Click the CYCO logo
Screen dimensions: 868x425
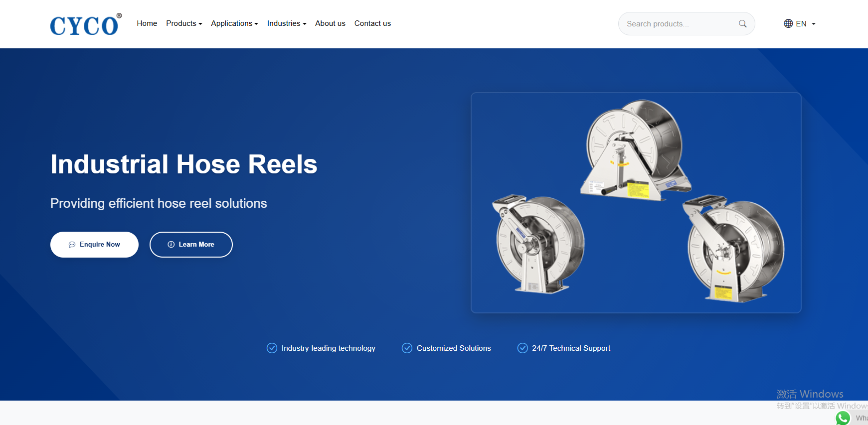point(86,24)
